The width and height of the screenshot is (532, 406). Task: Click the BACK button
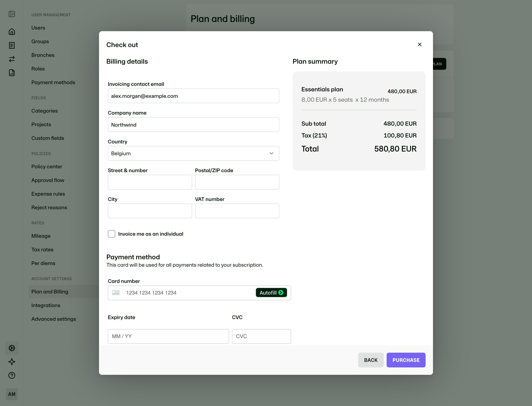(371, 360)
